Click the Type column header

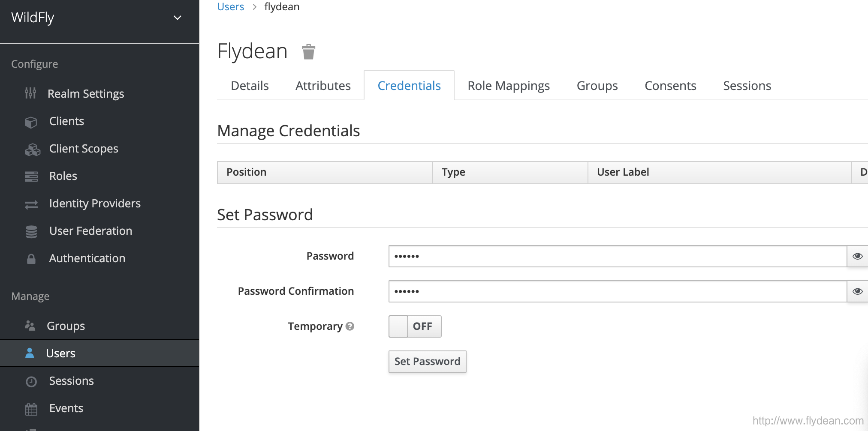coord(510,172)
